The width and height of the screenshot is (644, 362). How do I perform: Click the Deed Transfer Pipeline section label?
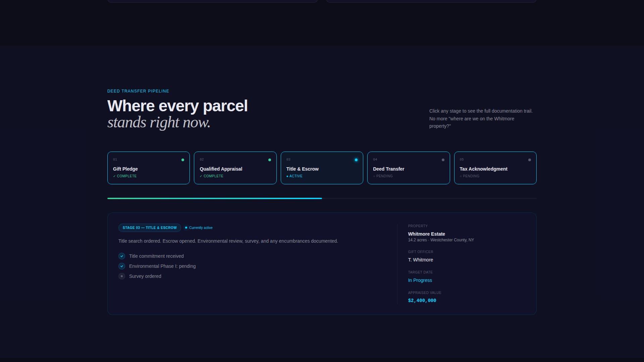click(138, 91)
